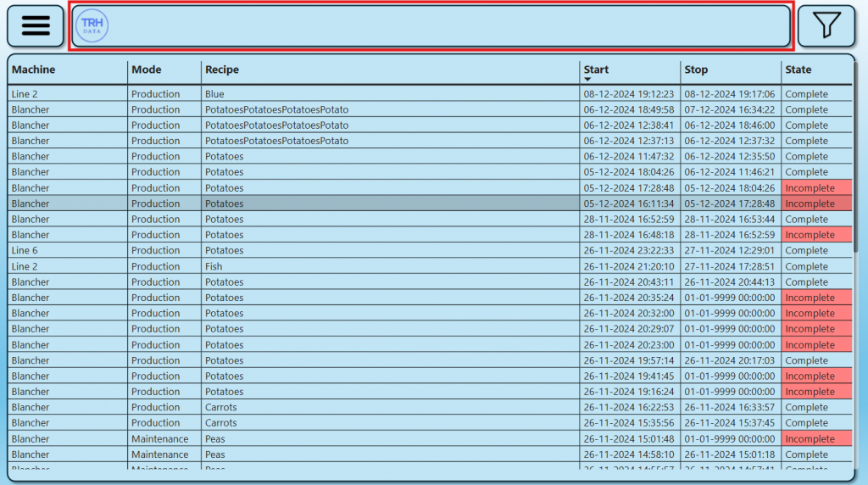Sort table by Mode column header
This screenshot has height=485, width=868.
(x=146, y=70)
